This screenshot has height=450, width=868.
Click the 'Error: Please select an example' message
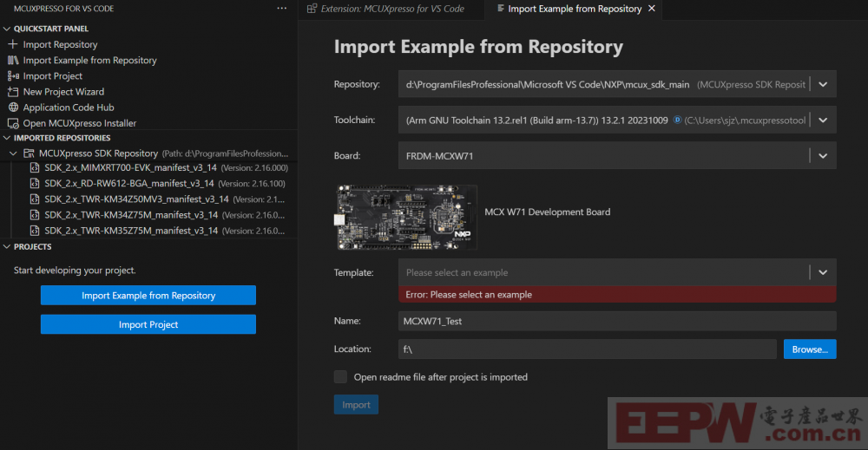pyautogui.click(x=469, y=295)
